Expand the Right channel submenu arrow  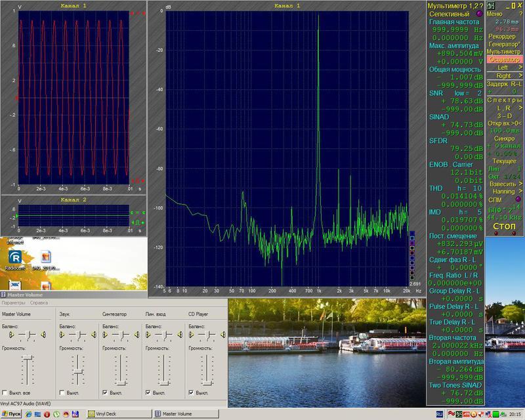pyautogui.click(x=520, y=75)
